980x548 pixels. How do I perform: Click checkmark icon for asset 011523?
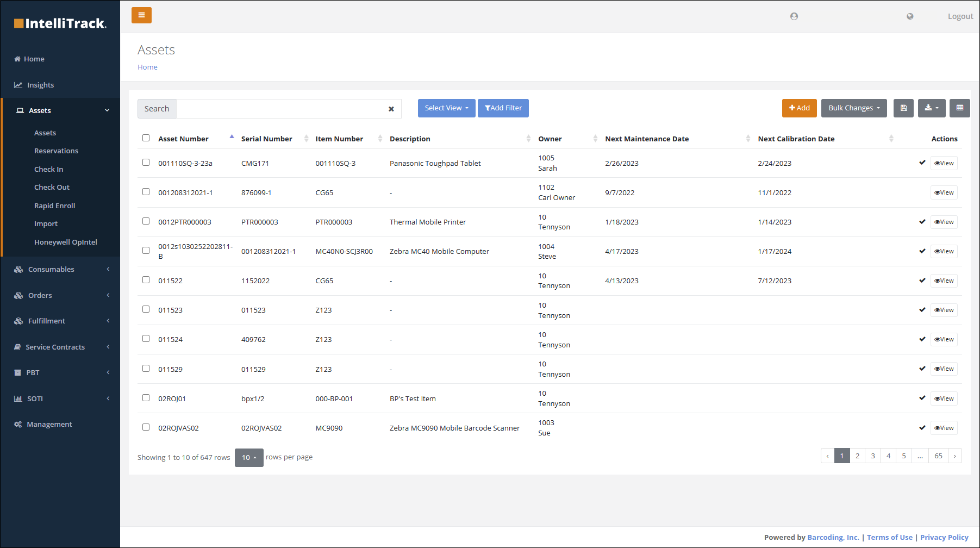(x=922, y=310)
